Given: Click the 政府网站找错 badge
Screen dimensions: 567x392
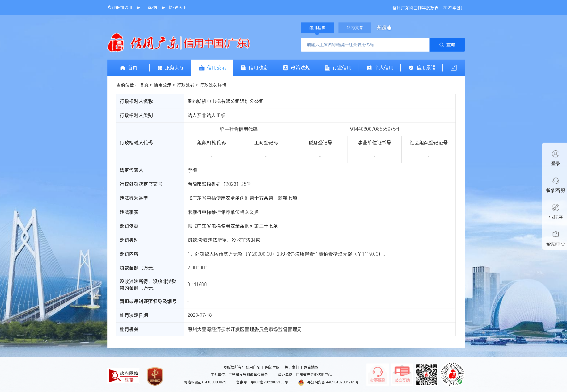Looking at the screenshot, I should (x=124, y=376).
